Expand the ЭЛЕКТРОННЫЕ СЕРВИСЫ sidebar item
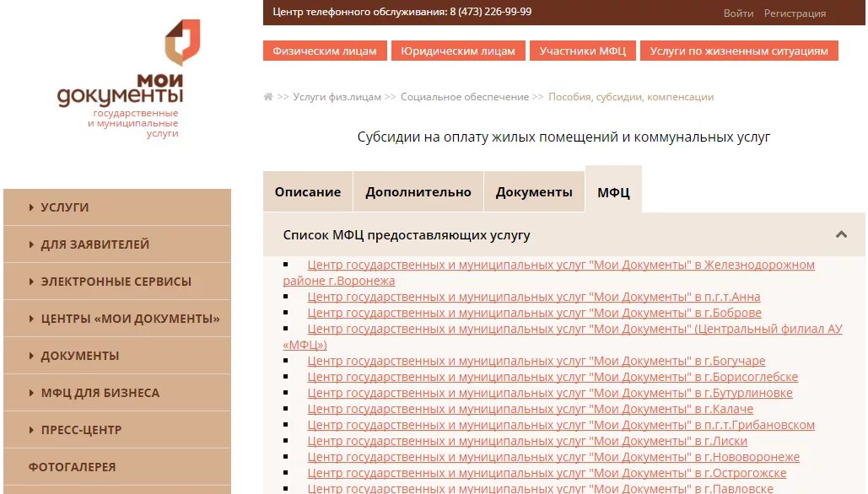Screen dimensions: 868x494 (x=117, y=281)
